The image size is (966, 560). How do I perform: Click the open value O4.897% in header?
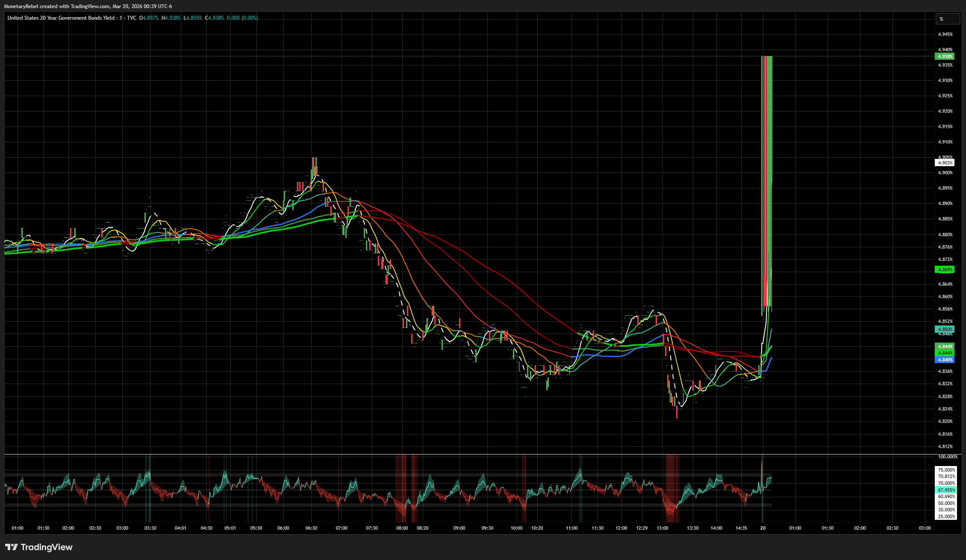point(149,18)
